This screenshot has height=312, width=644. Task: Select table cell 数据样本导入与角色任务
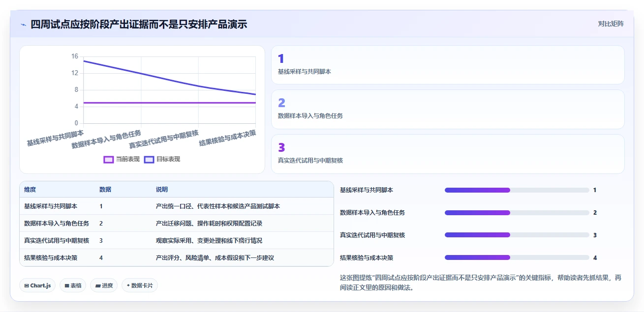pyautogui.click(x=57, y=224)
